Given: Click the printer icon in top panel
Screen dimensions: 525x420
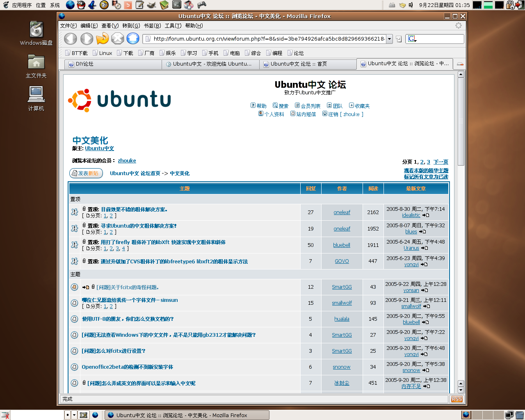Looking at the screenshot, I should click(x=392, y=5).
